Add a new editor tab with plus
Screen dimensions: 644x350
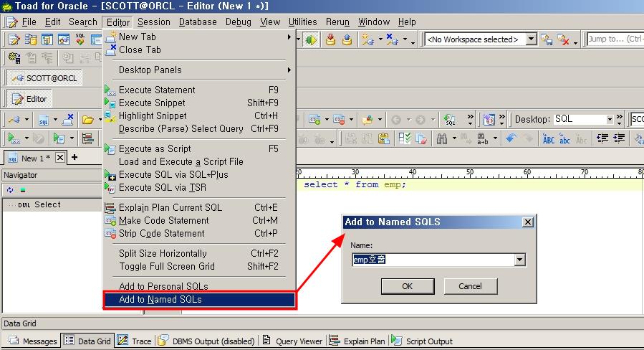[x=74, y=158]
